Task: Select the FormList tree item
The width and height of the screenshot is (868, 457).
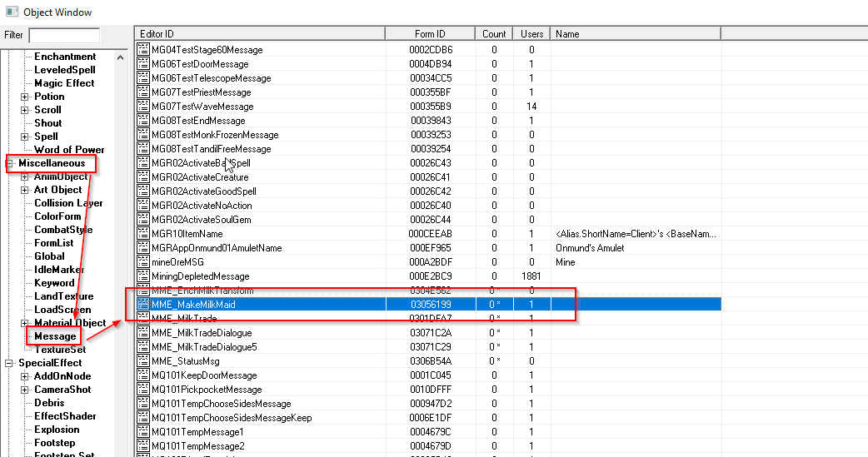Action: pos(53,243)
